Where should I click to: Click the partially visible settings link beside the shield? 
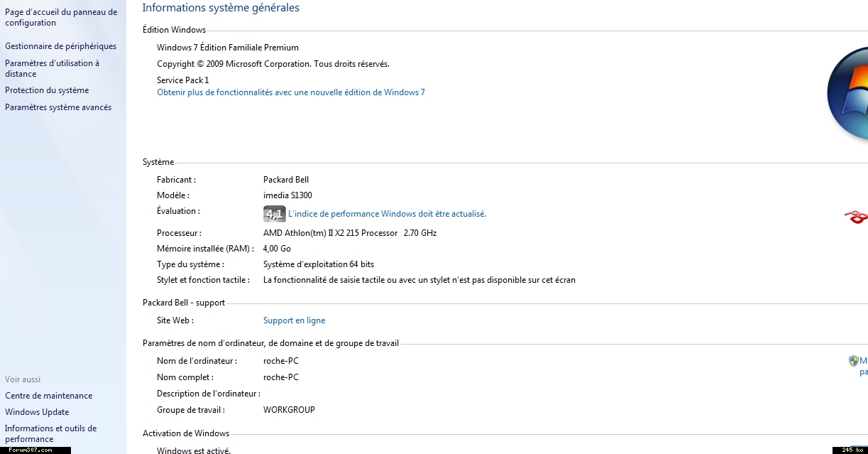(x=863, y=366)
